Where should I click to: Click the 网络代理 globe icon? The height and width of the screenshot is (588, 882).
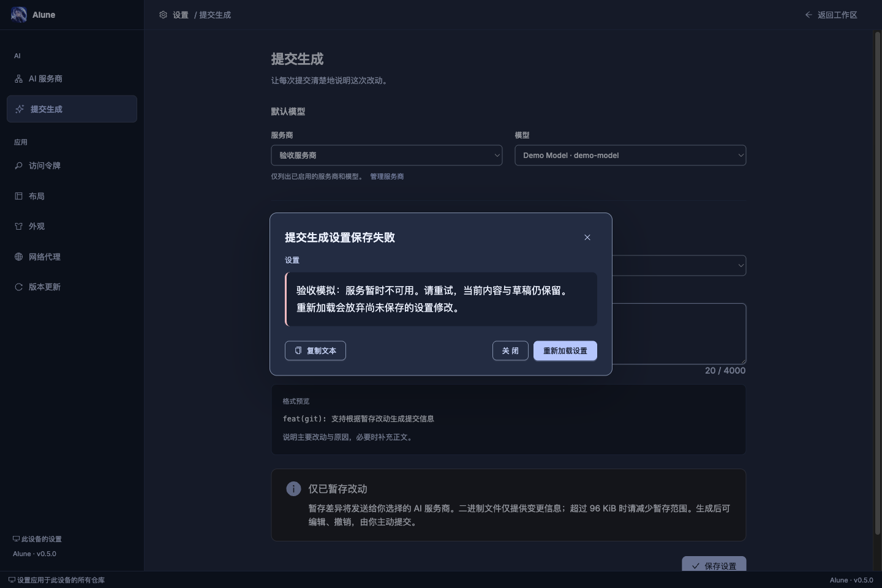click(18, 257)
